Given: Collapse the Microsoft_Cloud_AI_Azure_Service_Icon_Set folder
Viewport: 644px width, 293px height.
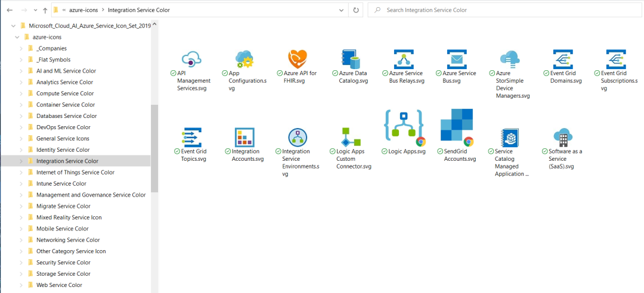Looking at the screenshot, I should (x=14, y=26).
